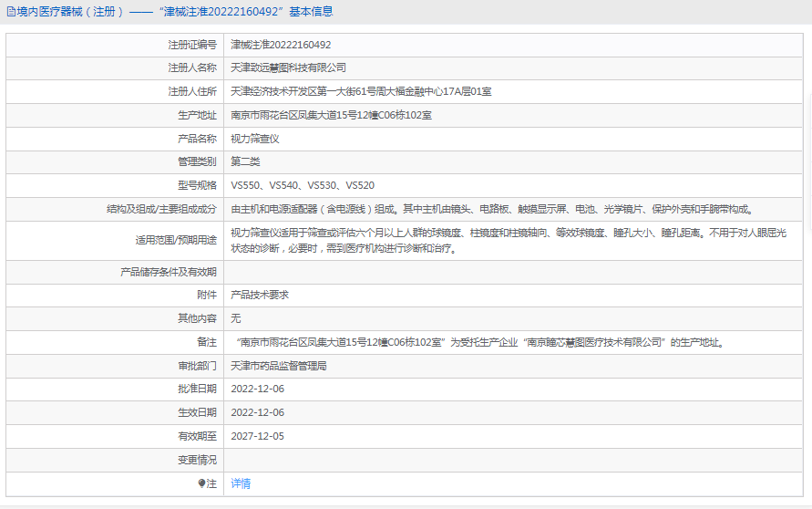Click intended use text starting 视力筛查仪适用于
812x509 pixels.
pyautogui.click(x=509, y=241)
